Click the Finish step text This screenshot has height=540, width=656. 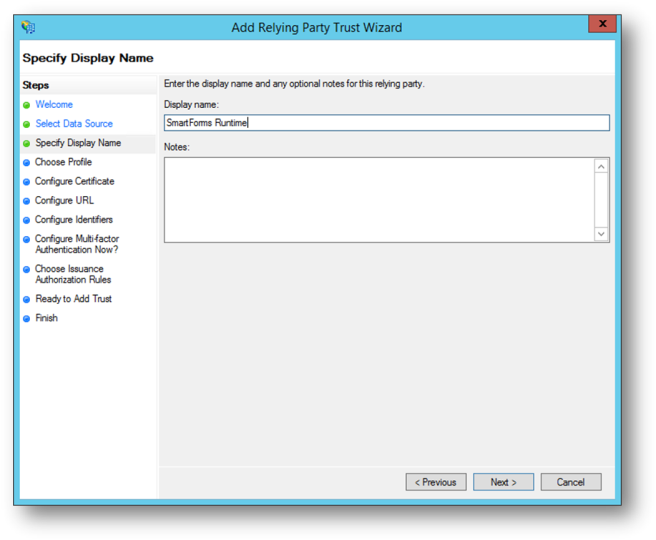click(x=46, y=318)
